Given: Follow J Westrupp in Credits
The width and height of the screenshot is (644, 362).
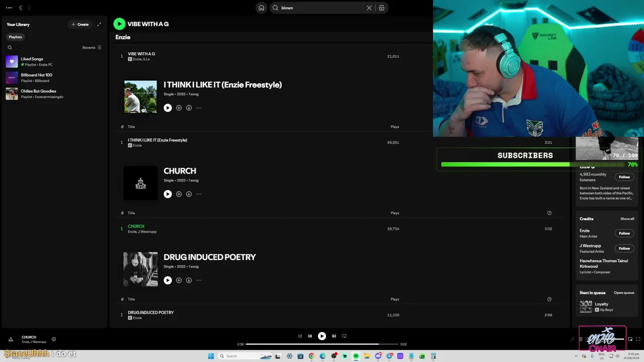Looking at the screenshot, I should pyautogui.click(x=624, y=248).
